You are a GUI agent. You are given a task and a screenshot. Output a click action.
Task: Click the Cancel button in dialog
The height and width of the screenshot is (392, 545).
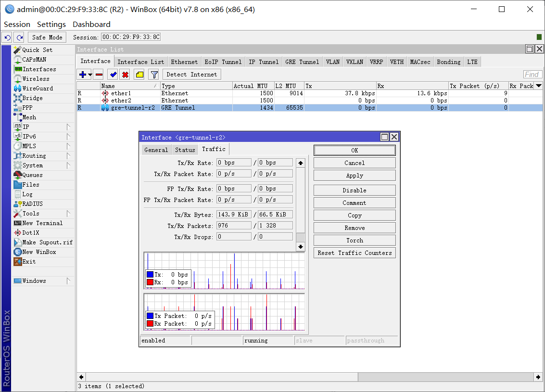(x=355, y=163)
